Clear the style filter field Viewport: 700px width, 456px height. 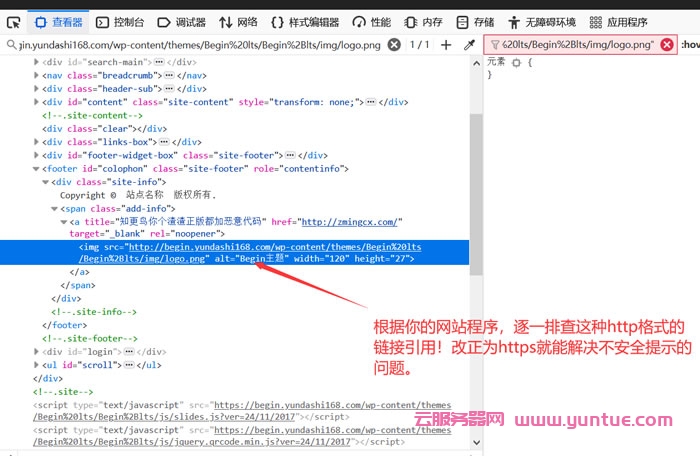tap(667, 44)
